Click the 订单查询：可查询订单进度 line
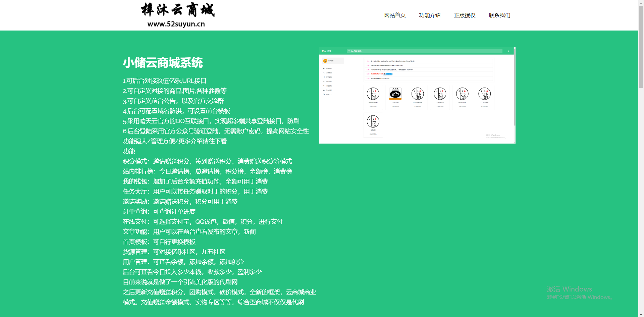 coord(159,212)
